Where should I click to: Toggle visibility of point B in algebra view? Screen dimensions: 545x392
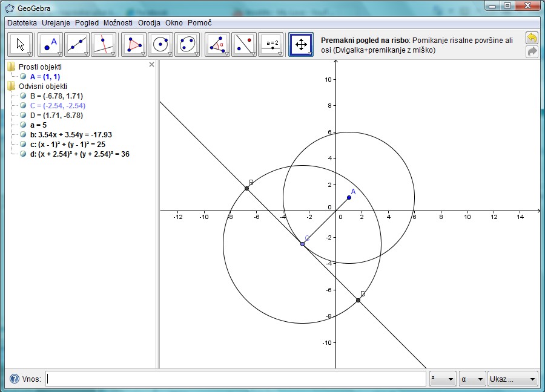tap(23, 96)
